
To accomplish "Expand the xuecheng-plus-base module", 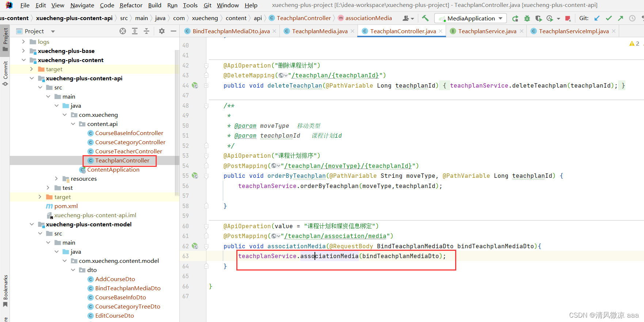I will tap(23, 51).
